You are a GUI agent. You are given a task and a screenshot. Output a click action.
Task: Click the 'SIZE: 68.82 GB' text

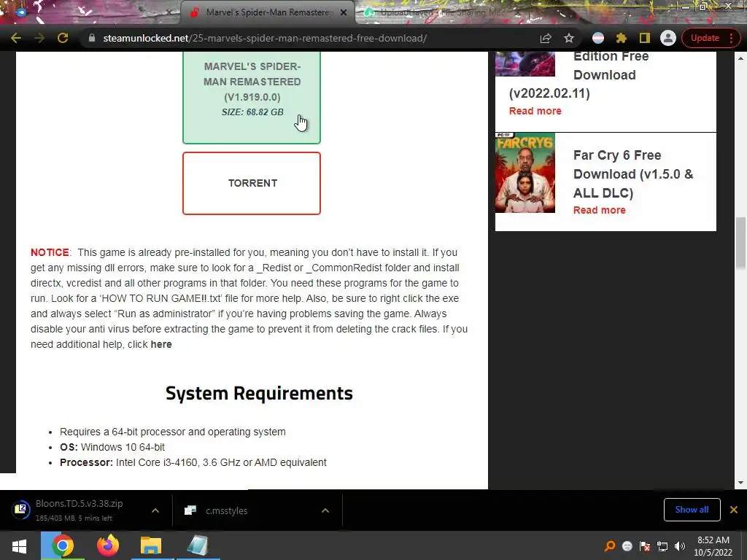coord(252,112)
